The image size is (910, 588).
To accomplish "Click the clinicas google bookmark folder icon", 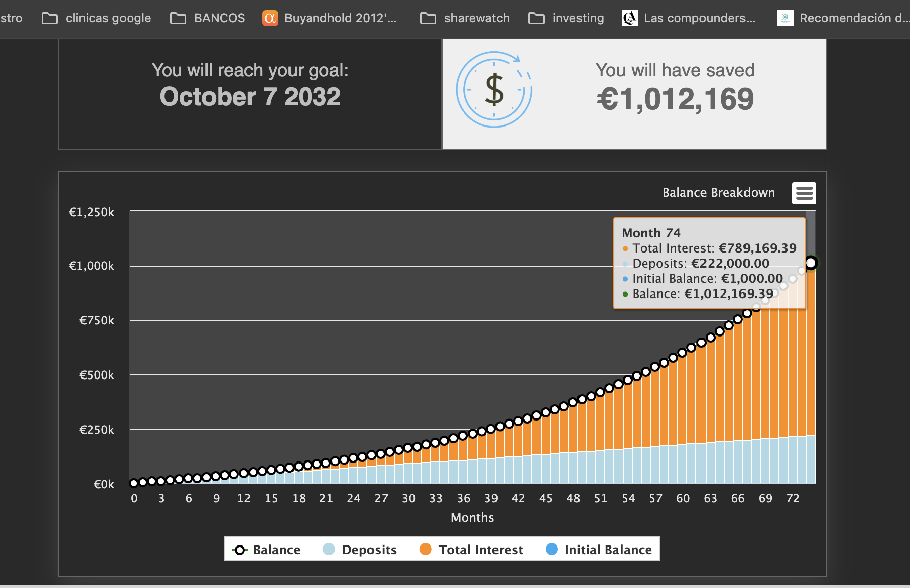I will [x=50, y=19].
